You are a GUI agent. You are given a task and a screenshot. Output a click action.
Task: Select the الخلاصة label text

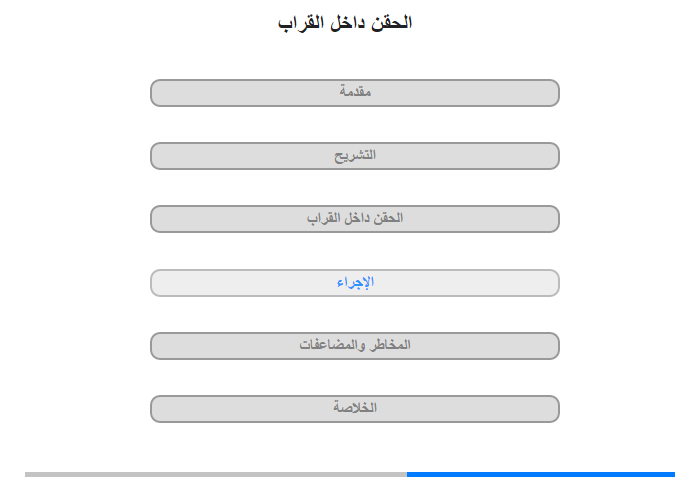tap(355, 407)
